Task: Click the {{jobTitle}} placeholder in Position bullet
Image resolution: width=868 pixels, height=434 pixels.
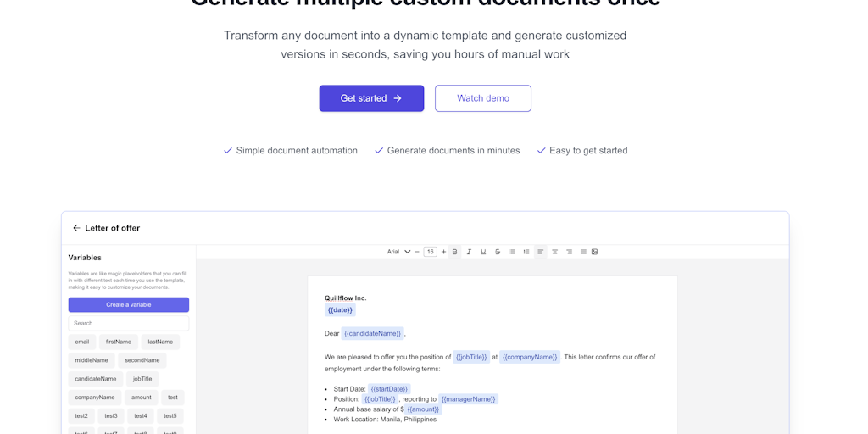Action: pos(380,399)
